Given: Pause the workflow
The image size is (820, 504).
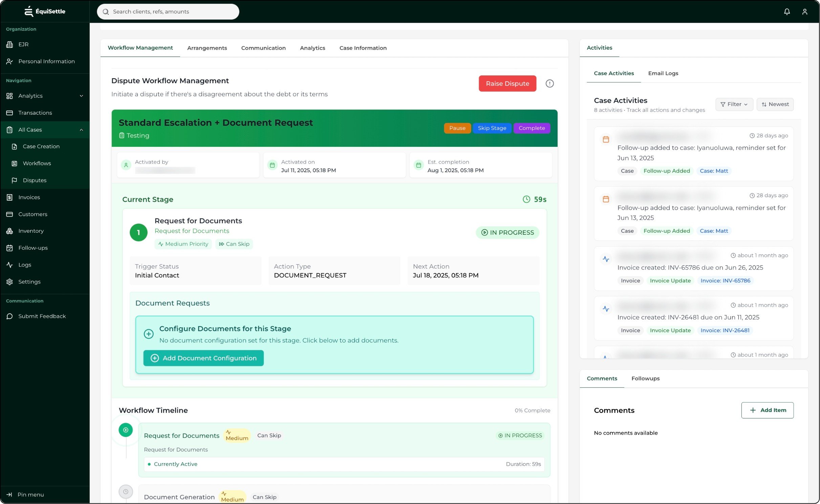Looking at the screenshot, I should [x=457, y=128].
